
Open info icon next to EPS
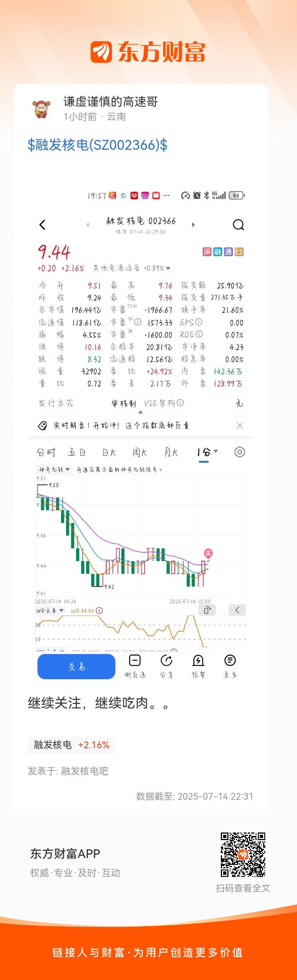coord(199,322)
